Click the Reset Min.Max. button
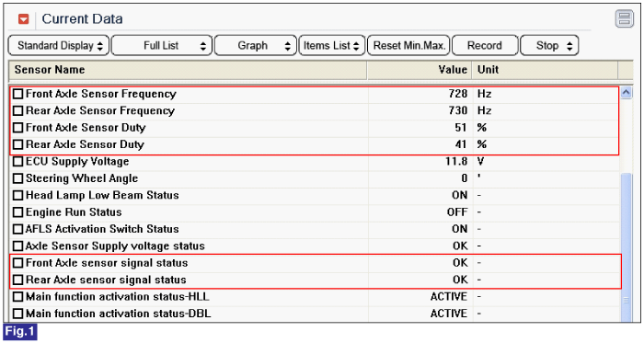Viewport: 644px width, 343px height. (408, 46)
